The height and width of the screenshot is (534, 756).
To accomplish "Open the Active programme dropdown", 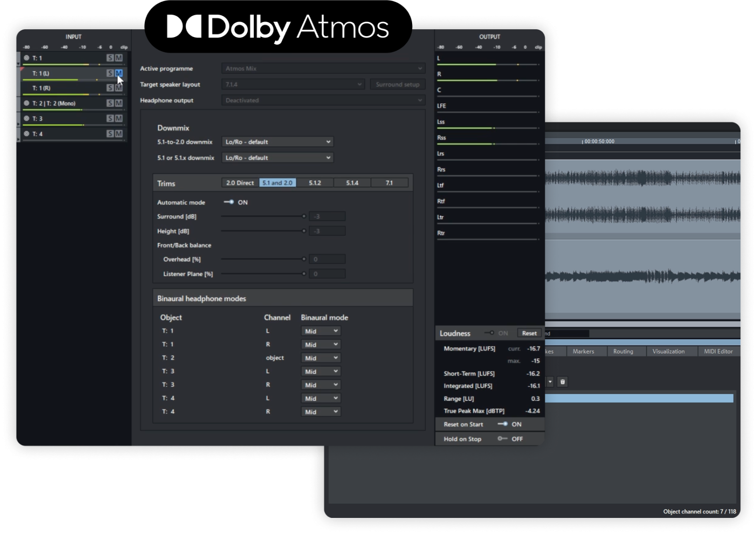I will (323, 69).
